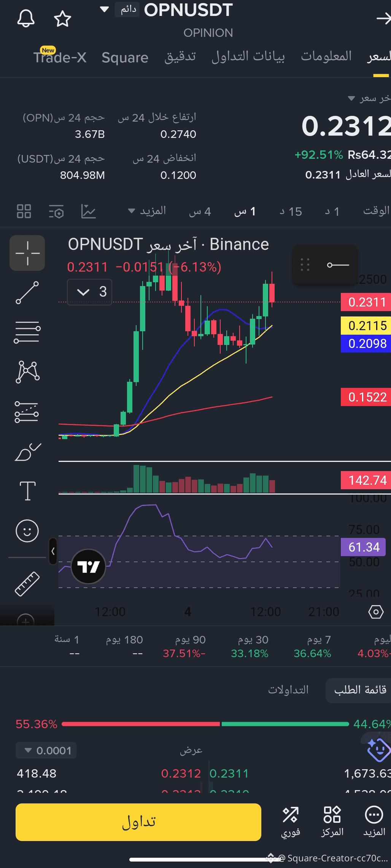Open the بيانات التداول tab
Screen dimensions: 391x868
click(x=248, y=57)
